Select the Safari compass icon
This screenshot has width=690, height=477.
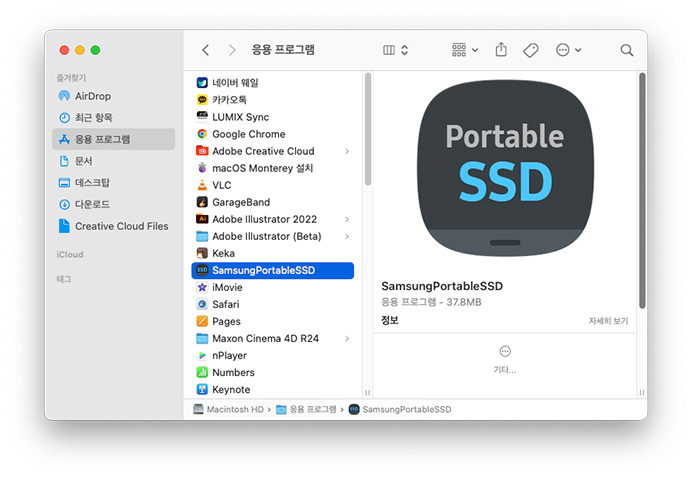click(x=202, y=304)
